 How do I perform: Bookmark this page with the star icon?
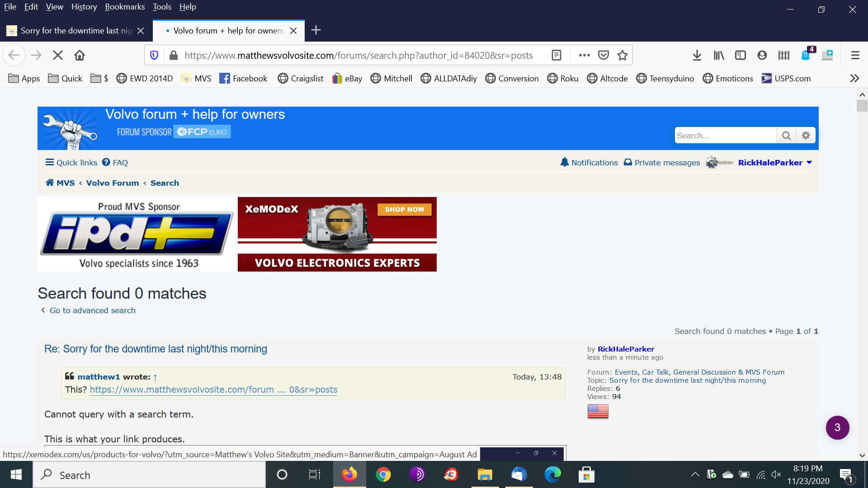[623, 55]
